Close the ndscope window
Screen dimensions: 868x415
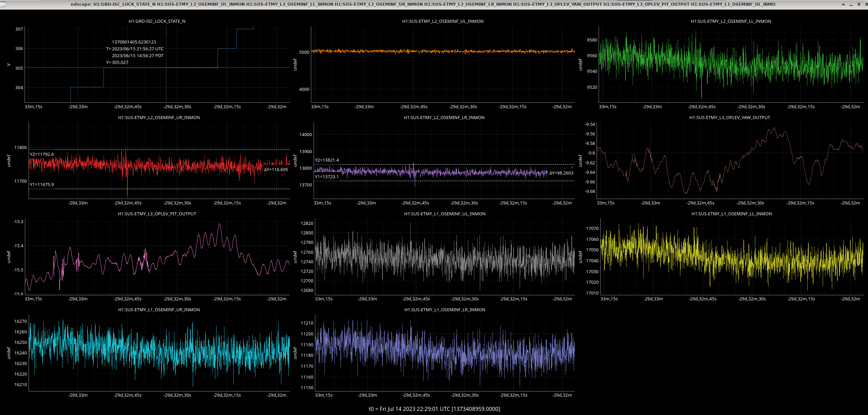pyautogui.click(x=866, y=4)
